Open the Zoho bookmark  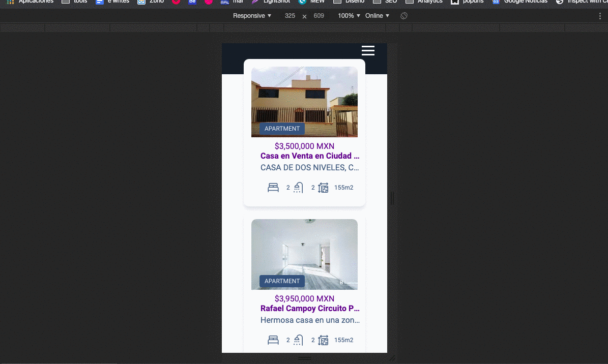(x=150, y=2)
